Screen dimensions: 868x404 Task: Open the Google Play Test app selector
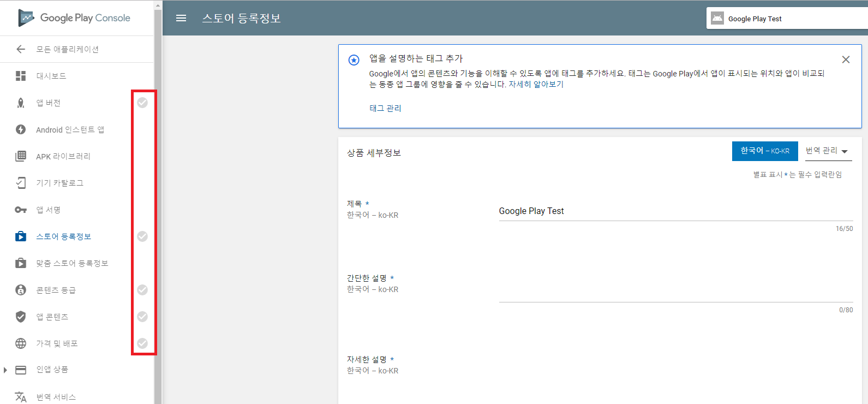point(787,18)
